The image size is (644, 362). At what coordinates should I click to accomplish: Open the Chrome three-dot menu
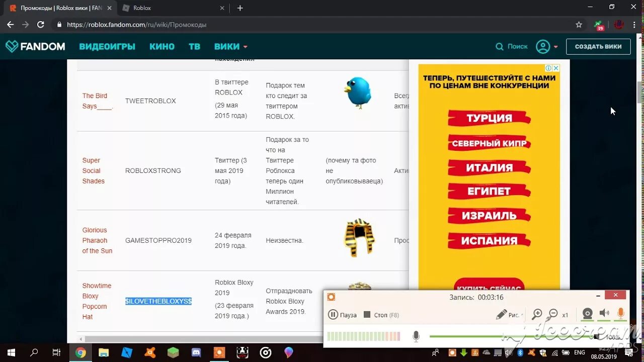coord(635,25)
